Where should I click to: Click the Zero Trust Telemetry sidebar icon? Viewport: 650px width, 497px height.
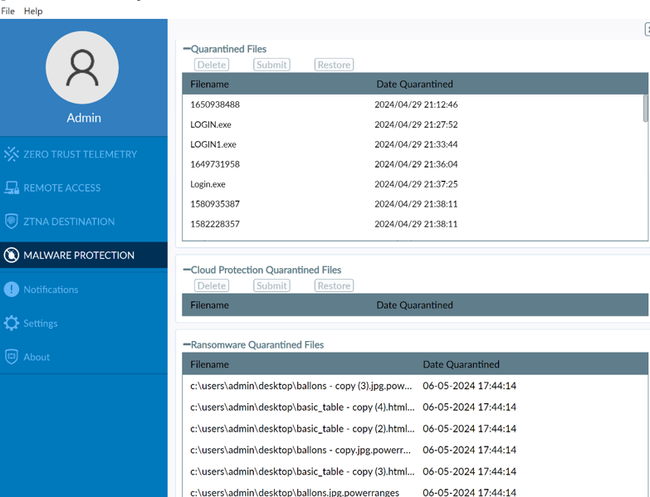click(12, 154)
